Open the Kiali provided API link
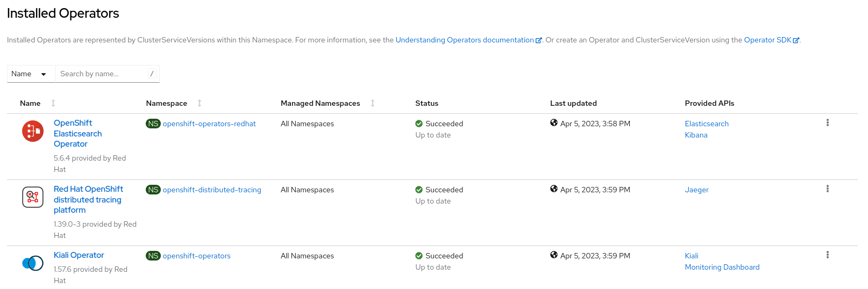868x289 pixels. 692,256
